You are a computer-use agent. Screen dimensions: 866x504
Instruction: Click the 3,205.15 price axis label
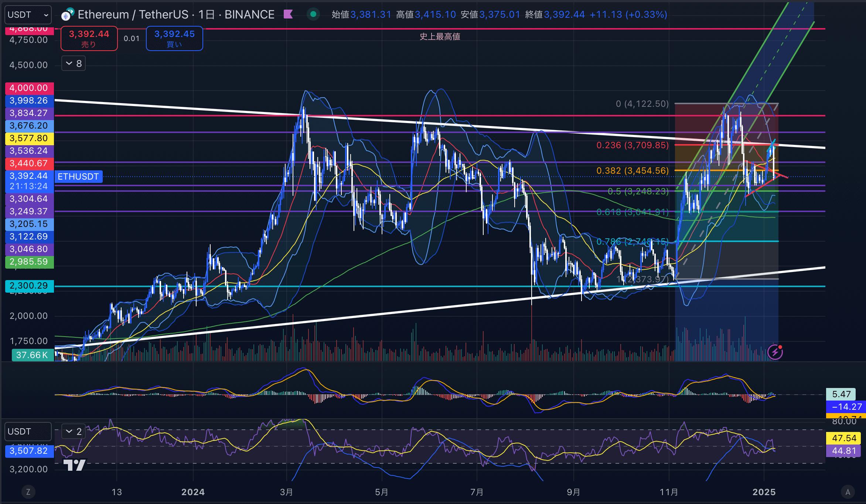pos(29,224)
